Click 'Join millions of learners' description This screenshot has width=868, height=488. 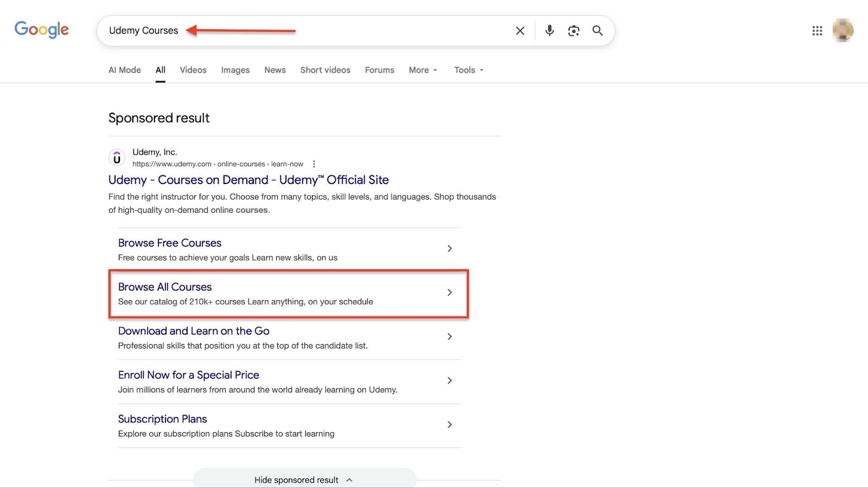tap(258, 390)
